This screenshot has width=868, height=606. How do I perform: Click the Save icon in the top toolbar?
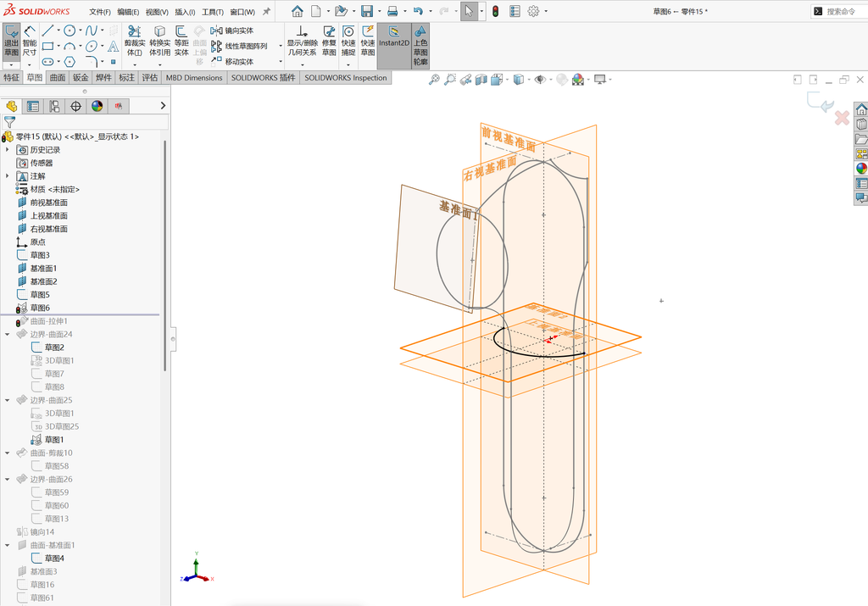[366, 11]
